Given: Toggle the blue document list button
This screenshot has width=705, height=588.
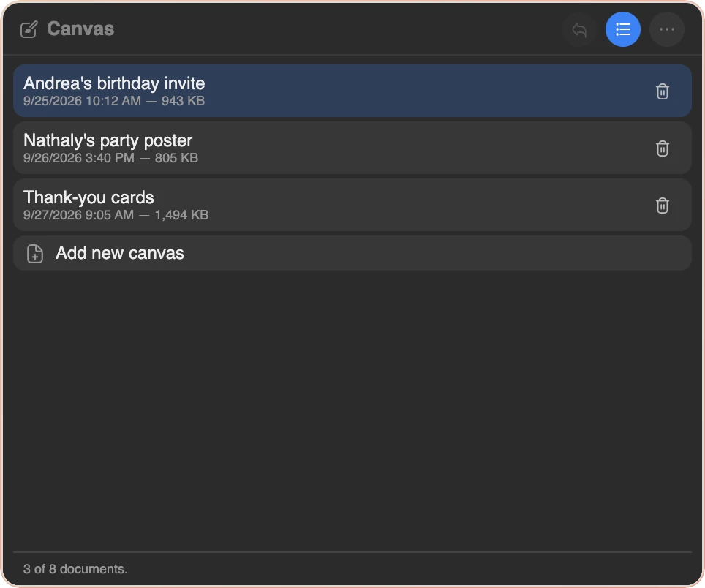Looking at the screenshot, I should coord(622,30).
